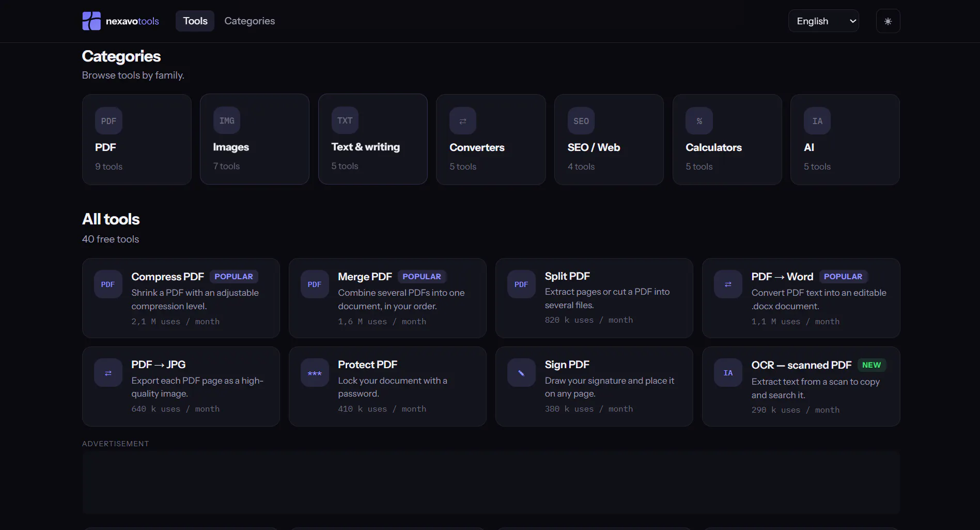The width and height of the screenshot is (980, 530).
Task: Open the PDF category title
Action: pyautogui.click(x=105, y=147)
